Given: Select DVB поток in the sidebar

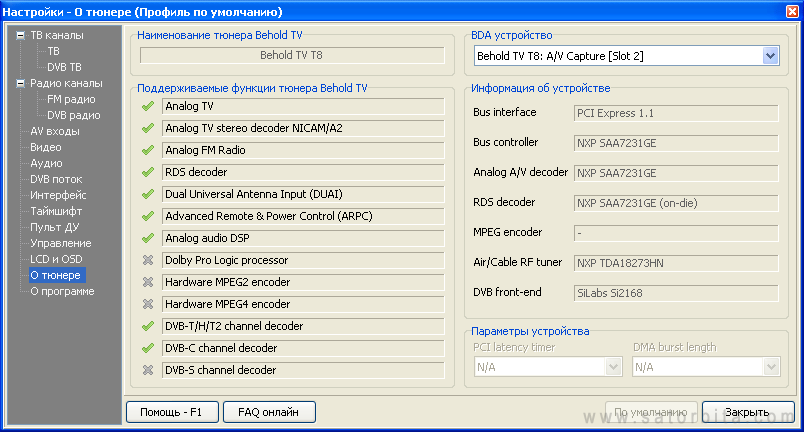Looking at the screenshot, I should [56, 179].
